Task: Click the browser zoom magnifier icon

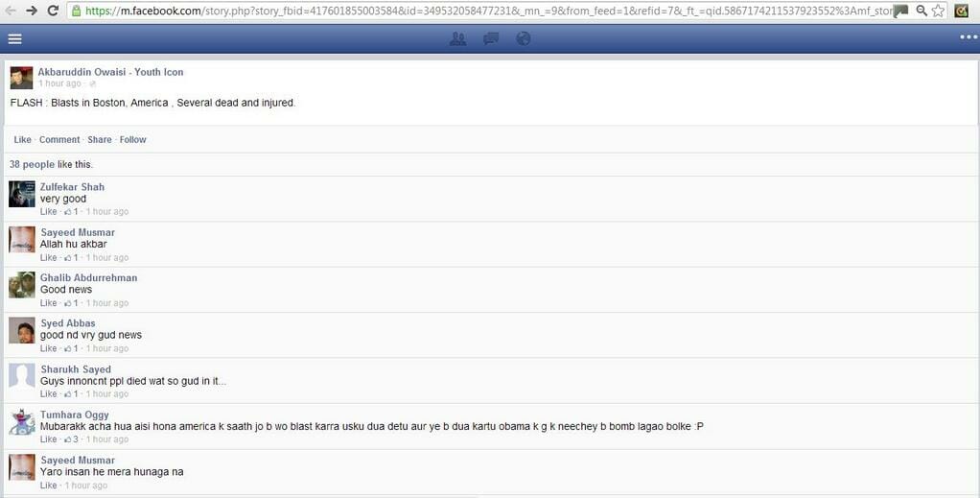Action: pos(921,11)
